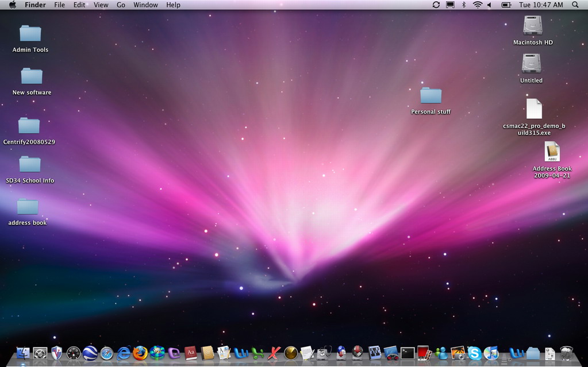Open Word document right of Dock divider
This screenshot has width=588, height=367.
pyautogui.click(x=516, y=353)
